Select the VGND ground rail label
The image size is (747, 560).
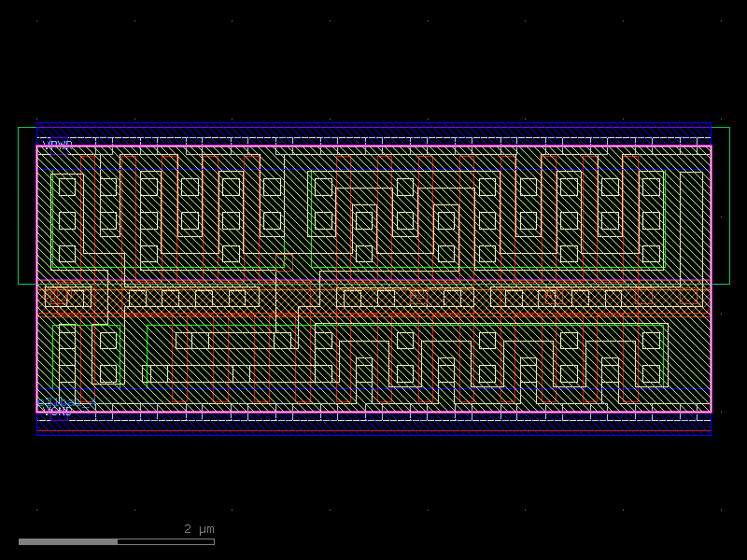[58, 412]
